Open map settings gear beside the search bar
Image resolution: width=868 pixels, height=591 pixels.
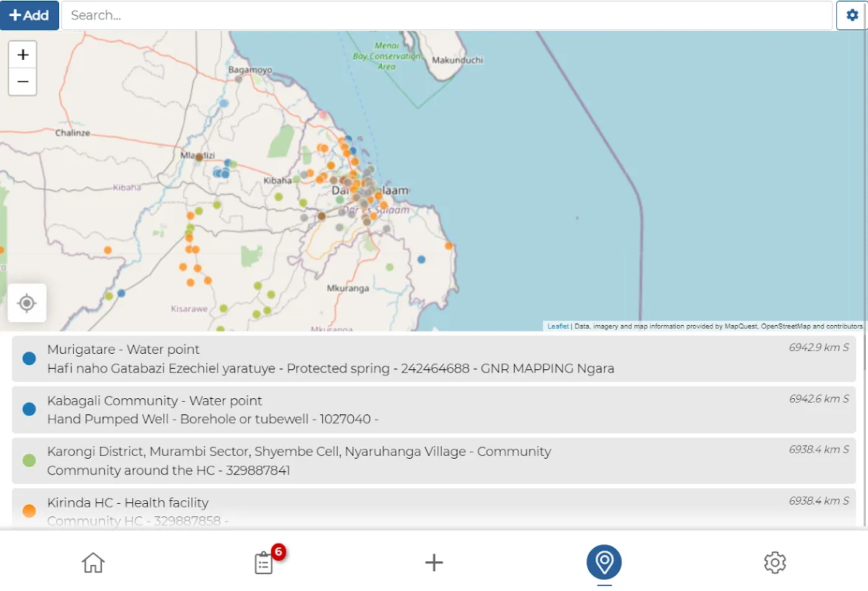852,16
